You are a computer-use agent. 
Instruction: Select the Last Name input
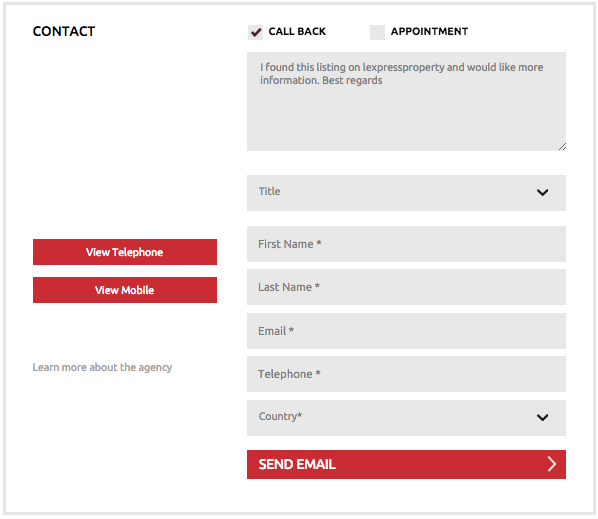(406, 287)
